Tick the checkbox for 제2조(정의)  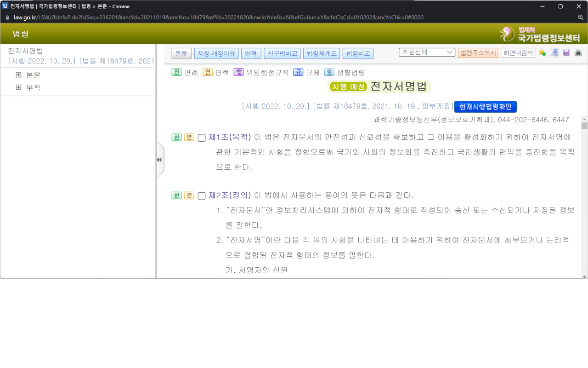pyautogui.click(x=202, y=196)
